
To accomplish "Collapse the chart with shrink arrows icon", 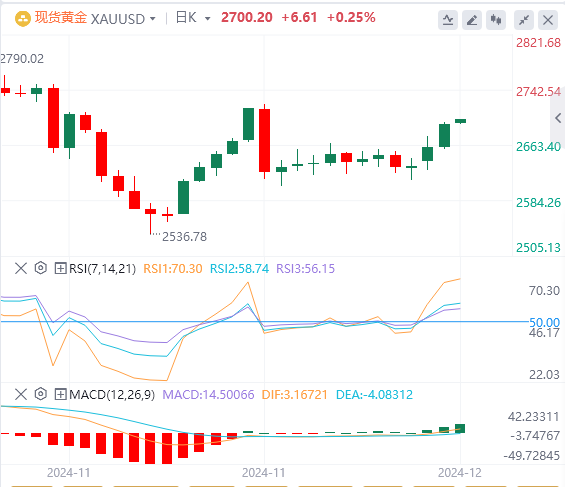I will pos(524,19).
